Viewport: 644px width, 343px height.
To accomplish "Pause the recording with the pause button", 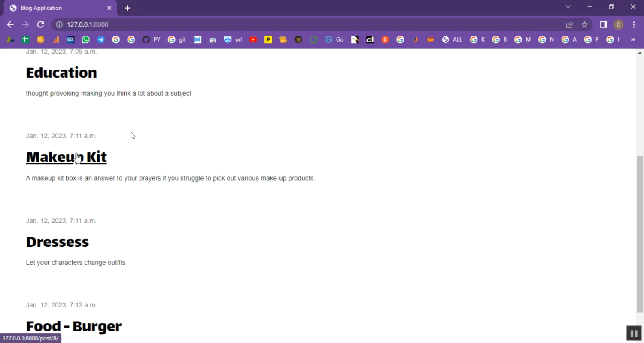I will (x=634, y=333).
